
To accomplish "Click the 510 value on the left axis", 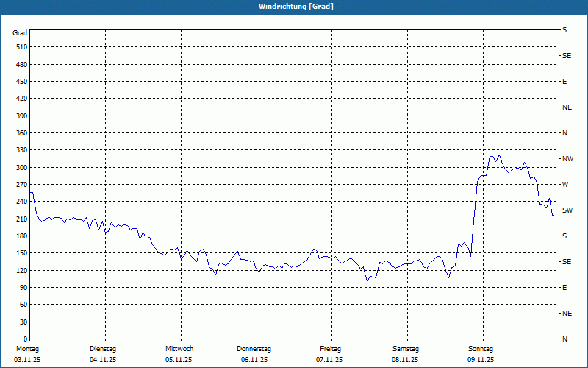I will tap(22, 47).
